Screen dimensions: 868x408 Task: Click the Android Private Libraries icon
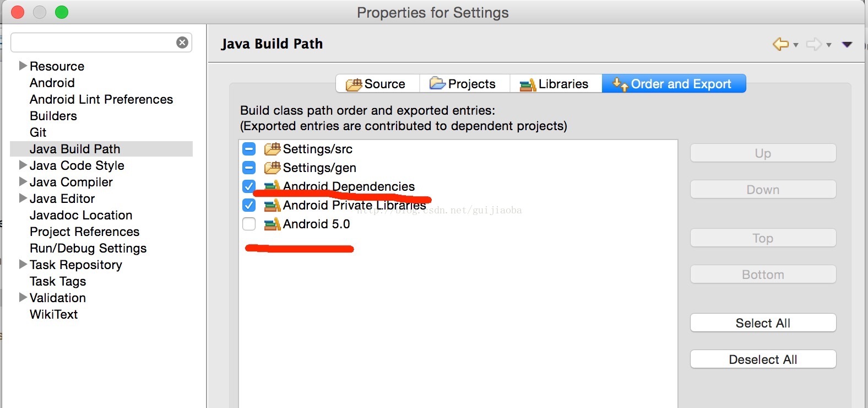tap(272, 205)
